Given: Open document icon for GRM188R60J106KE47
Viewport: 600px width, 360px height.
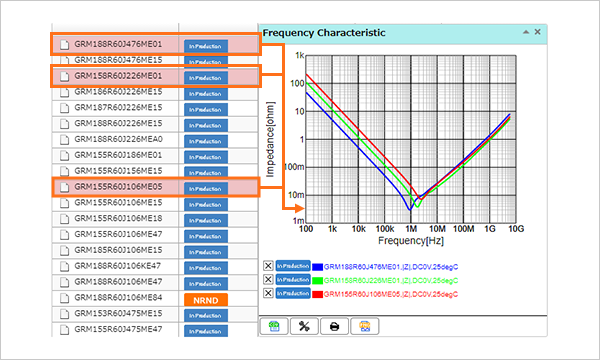Looking at the screenshot, I should [64, 266].
